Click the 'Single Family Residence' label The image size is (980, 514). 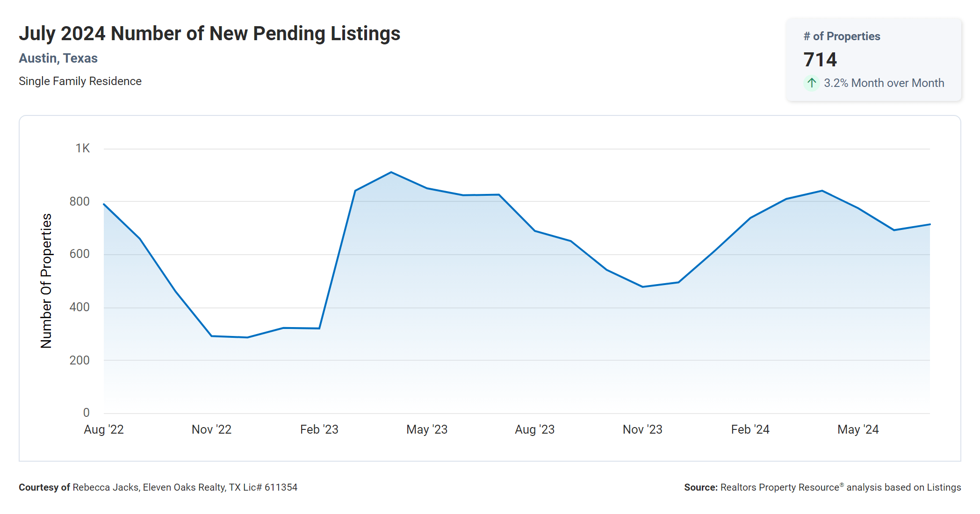[x=80, y=81]
